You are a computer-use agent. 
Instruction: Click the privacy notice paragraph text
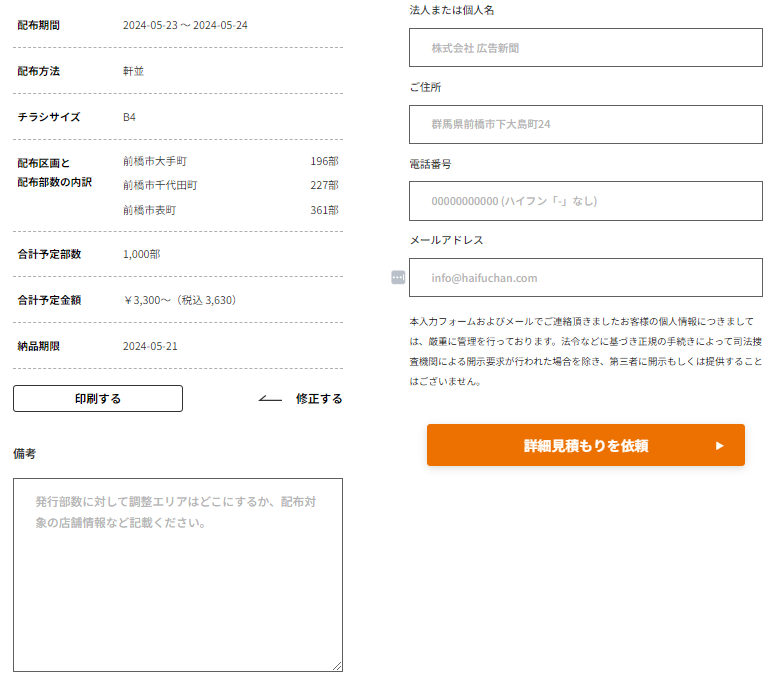coord(585,351)
